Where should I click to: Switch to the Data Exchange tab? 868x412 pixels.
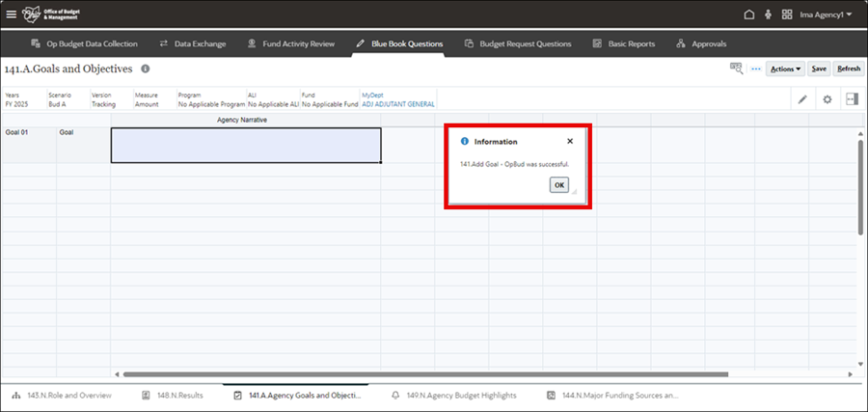point(193,43)
